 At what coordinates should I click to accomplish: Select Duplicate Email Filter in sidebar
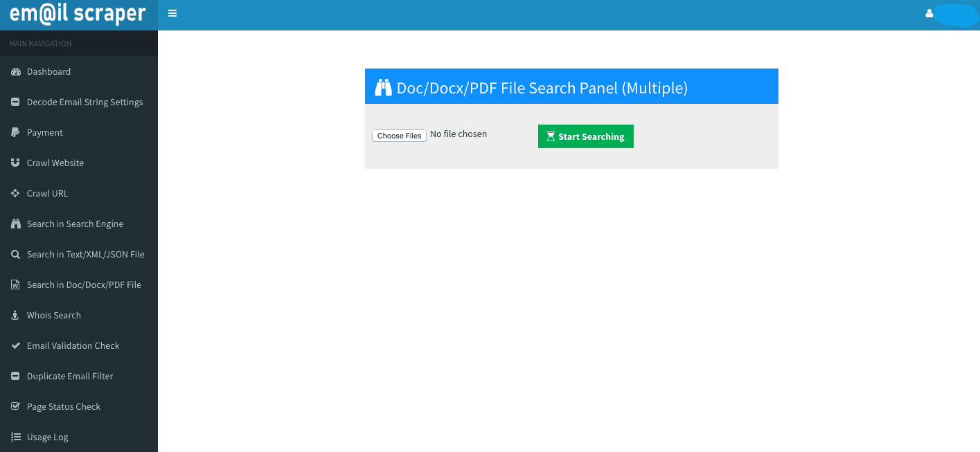69,377
